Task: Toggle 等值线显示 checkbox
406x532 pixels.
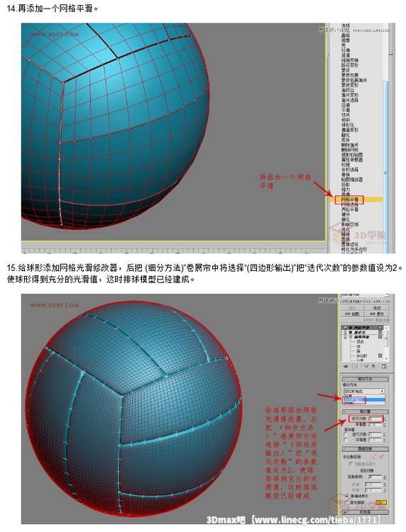Action: 347,496
